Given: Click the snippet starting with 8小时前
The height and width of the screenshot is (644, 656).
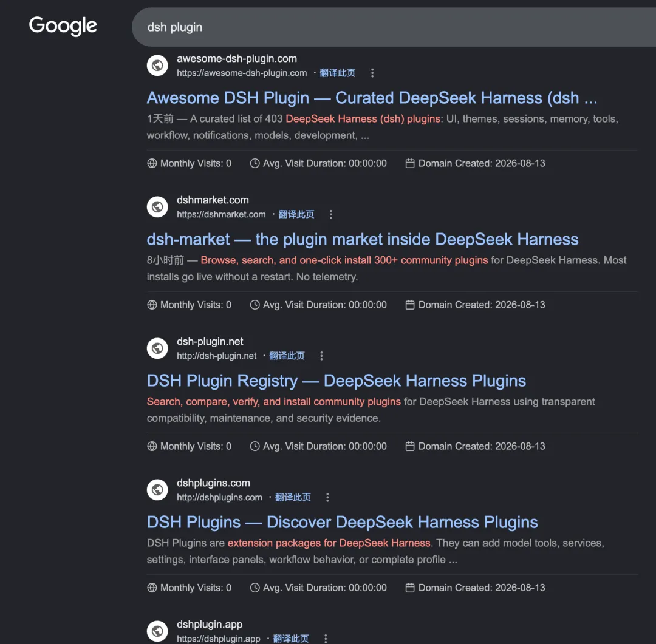Looking at the screenshot, I should click(386, 268).
